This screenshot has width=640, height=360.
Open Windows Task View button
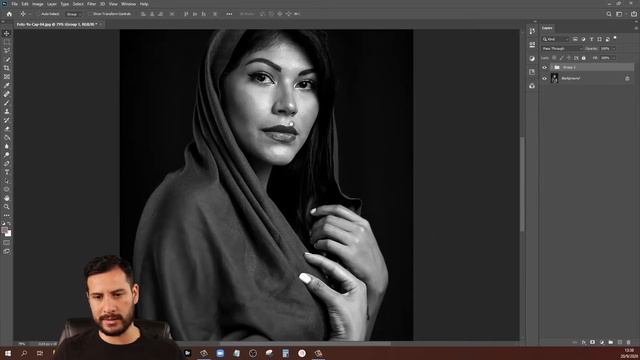click(40, 353)
